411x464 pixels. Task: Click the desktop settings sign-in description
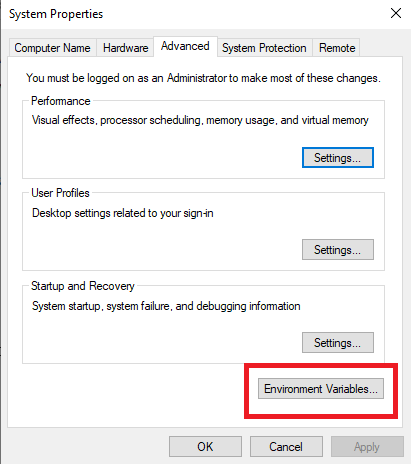coord(123,213)
